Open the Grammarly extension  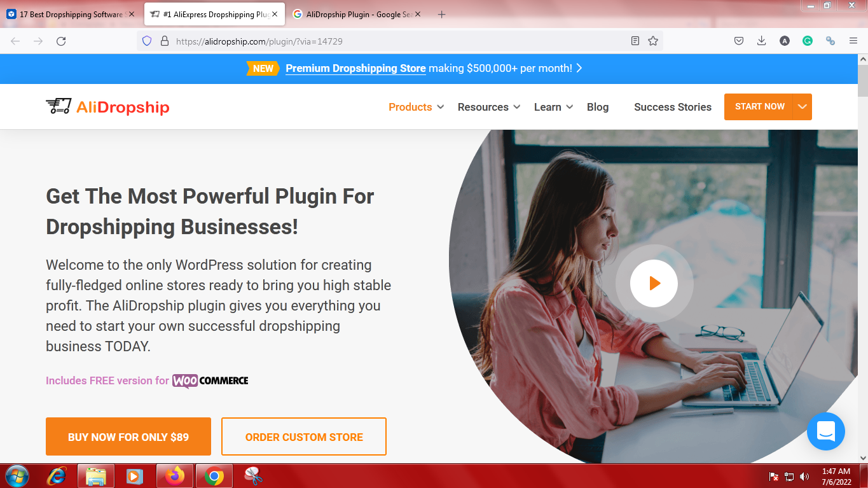tap(807, 41)
